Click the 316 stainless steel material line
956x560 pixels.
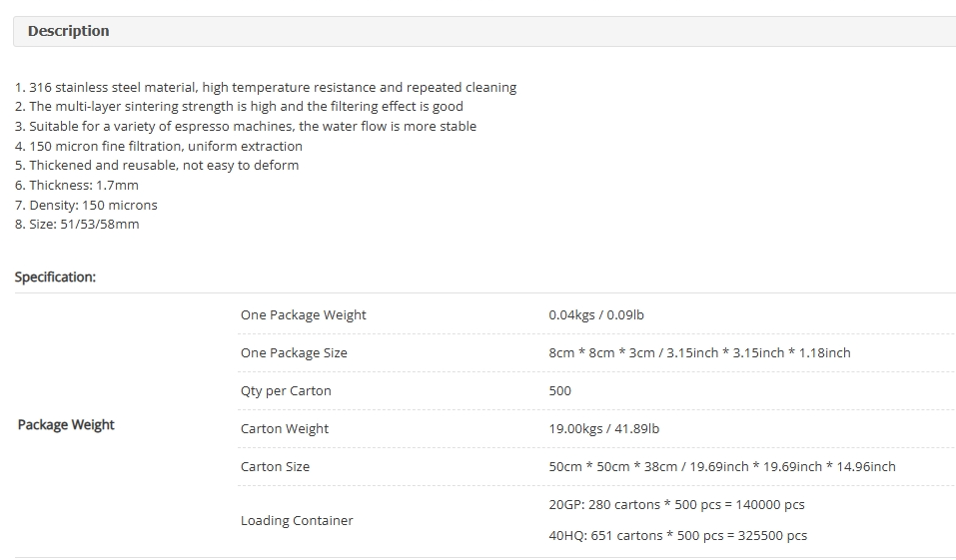click(x=266, y=87)
